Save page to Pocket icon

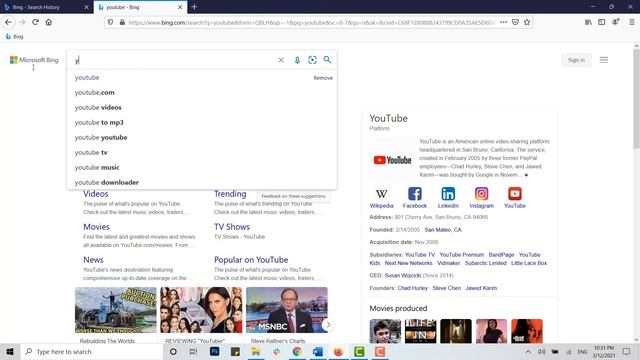(515, 22)
